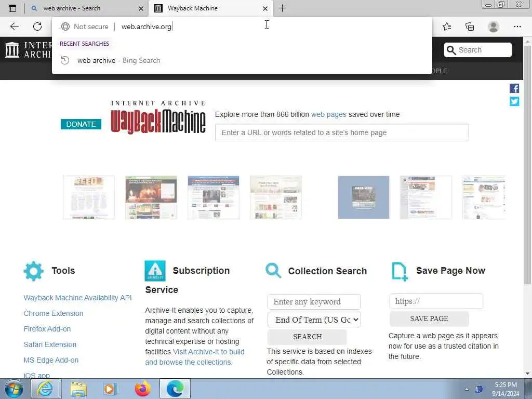Open Windows Media Player from taskbar
Image resolution: width=532 pixels, height=399 pixels.
click(x=110, y=389)
